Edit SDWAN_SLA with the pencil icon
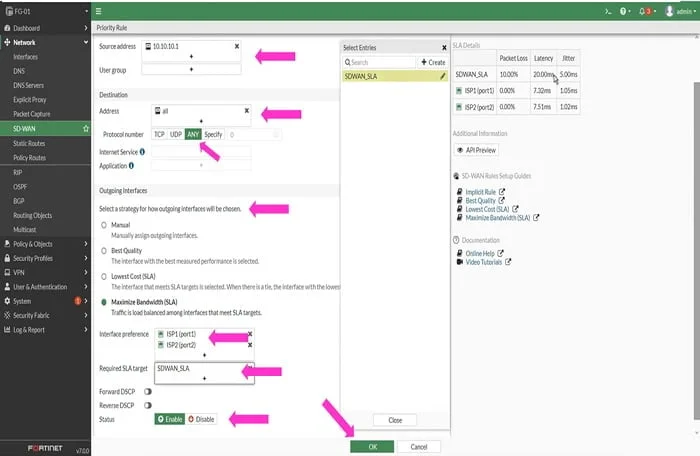Screen dimensions: 700x456 [442, 76]
